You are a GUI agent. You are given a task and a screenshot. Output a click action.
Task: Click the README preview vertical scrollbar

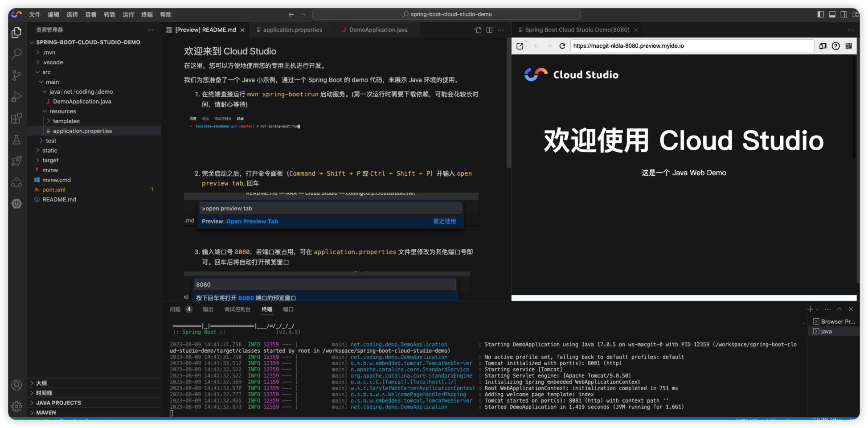point(509,103)
